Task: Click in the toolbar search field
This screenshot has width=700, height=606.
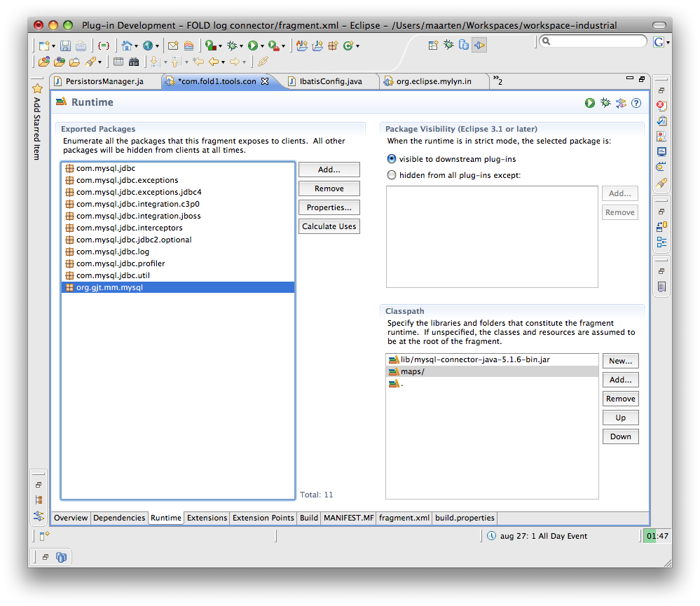Action: tap(593, 41)
